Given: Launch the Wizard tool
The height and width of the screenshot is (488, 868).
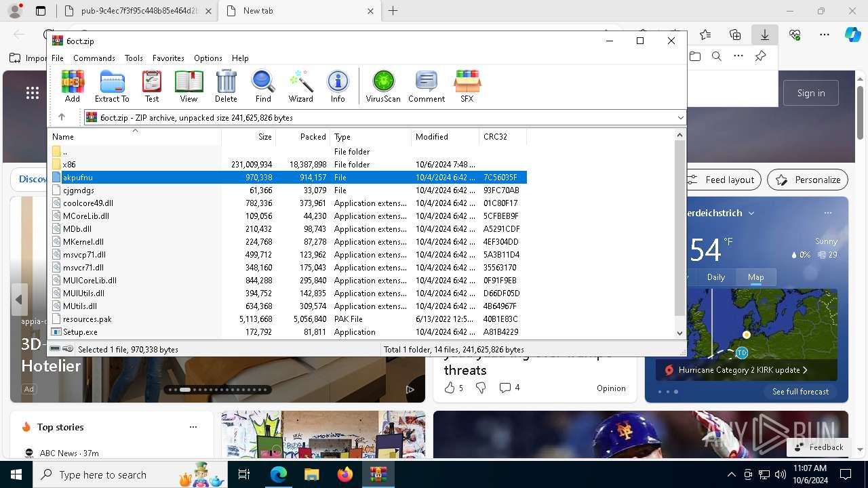Looking at the screenshot, I should coord(300,86).
